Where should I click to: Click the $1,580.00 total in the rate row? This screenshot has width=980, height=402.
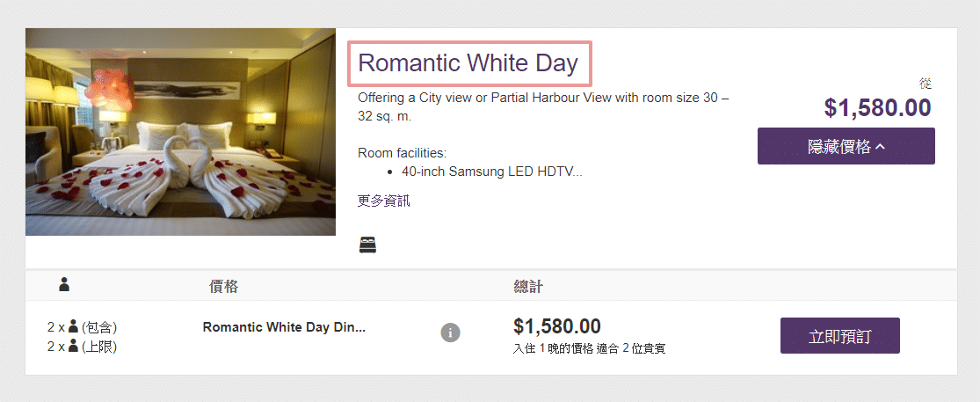pyautogui.click(x=557, y=326)
